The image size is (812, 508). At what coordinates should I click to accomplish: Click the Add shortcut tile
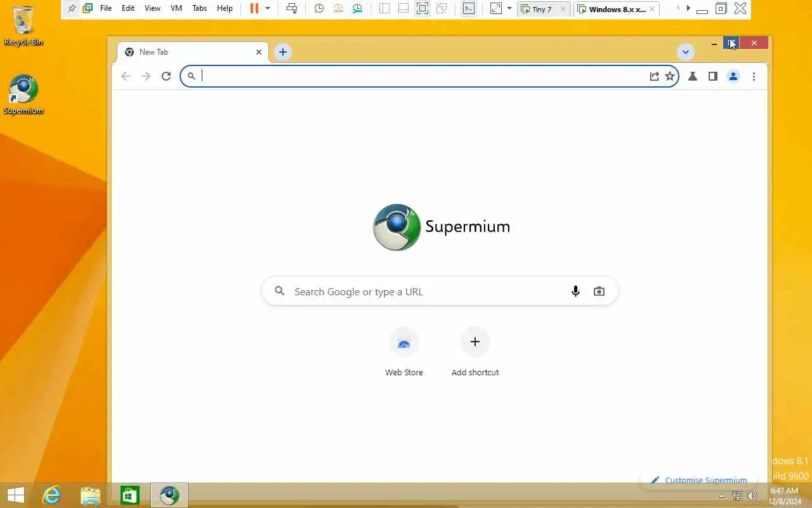pyautogui.click(x=475, y=353)
